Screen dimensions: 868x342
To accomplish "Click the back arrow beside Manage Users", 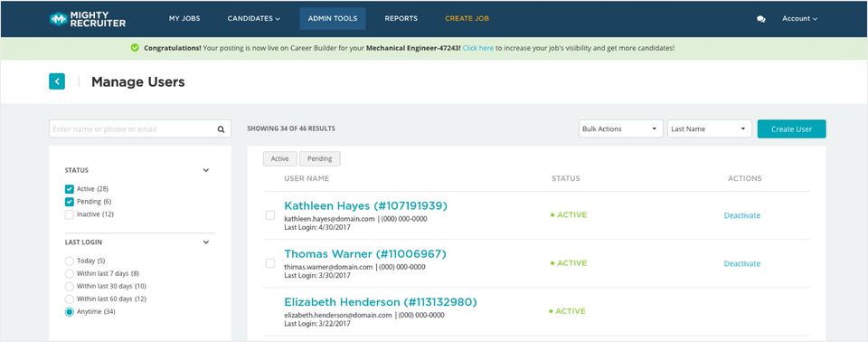I will pos(56,81).
